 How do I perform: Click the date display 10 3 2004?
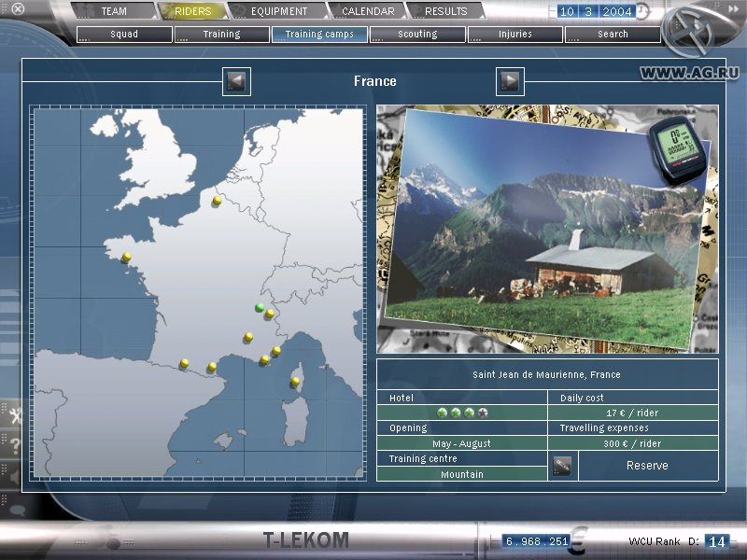[597, 11]
